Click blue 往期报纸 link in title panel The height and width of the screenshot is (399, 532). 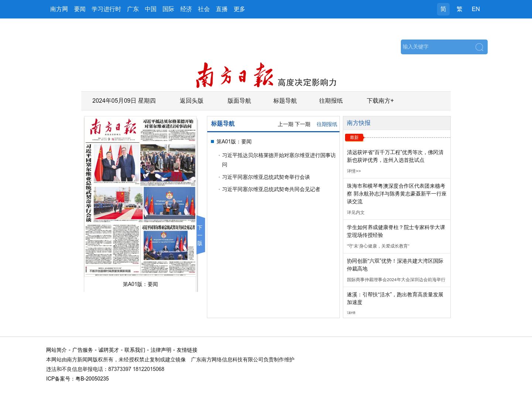(x=327, y=124)
